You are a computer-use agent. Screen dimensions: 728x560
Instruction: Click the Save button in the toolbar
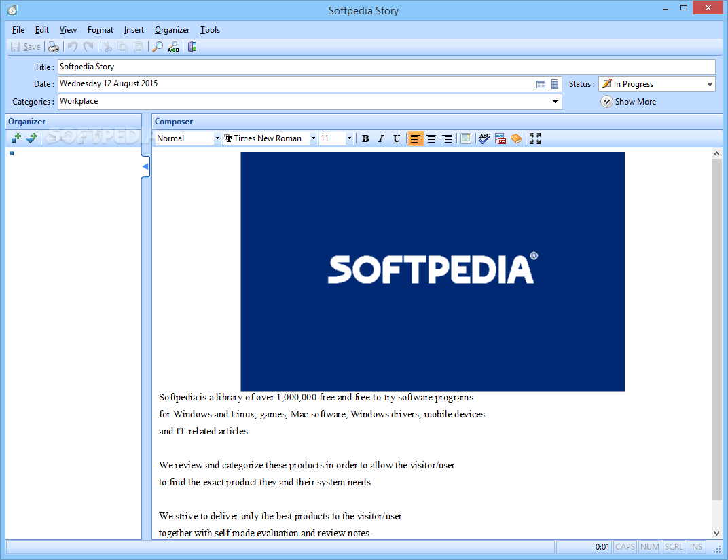point(26,47)
